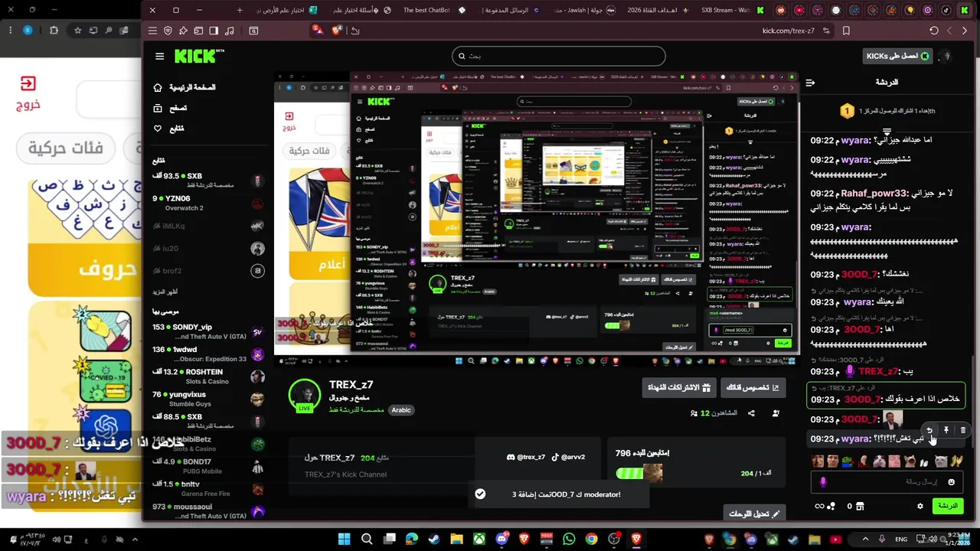Pin wyara's chat message

coord(946,430)
